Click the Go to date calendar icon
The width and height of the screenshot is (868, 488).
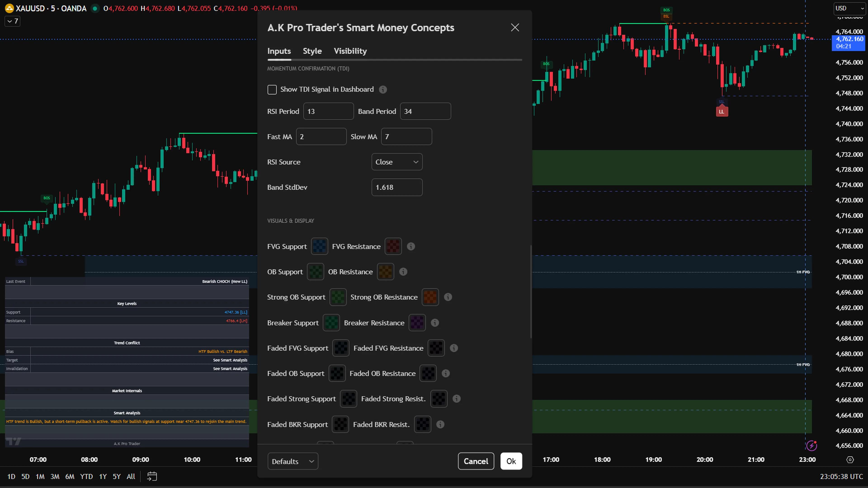coord(152,476)
